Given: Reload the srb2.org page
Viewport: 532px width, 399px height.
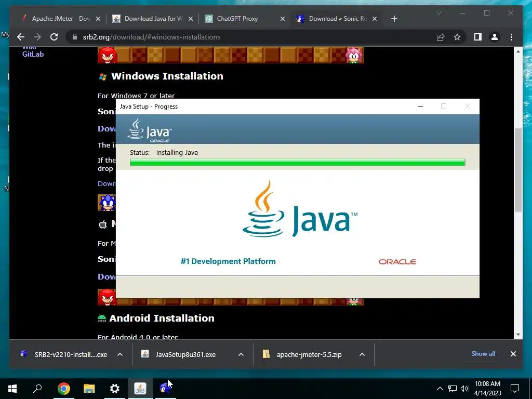Looking at the screenshot, I should coord(54,37).
